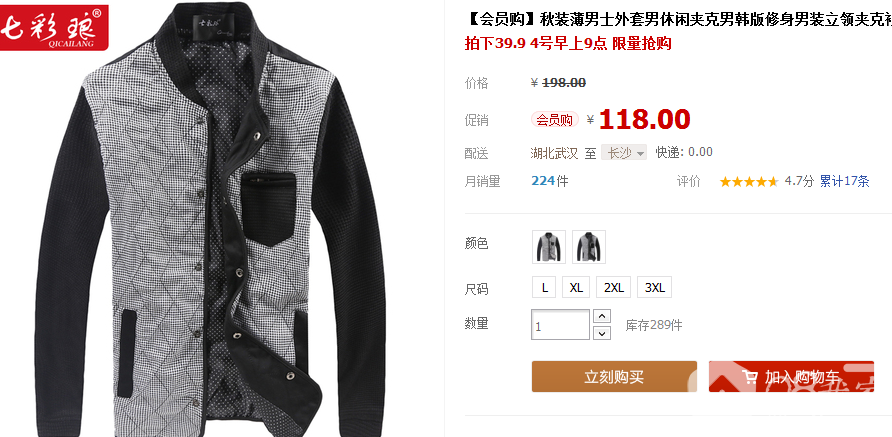
Task: Choose size 2XL
Action: 614,287
